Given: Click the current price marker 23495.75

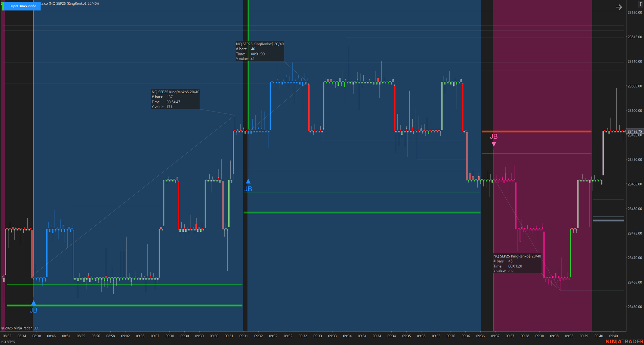Looking at the screenshot, I should 635,131.
